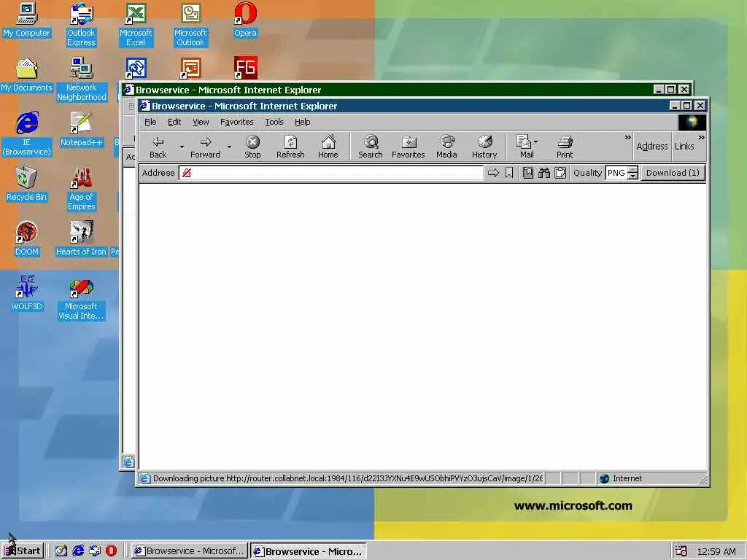Switch to the first Browservice taskbar window
Viewport: 747px width, 560px height.
tap(189, 551)
